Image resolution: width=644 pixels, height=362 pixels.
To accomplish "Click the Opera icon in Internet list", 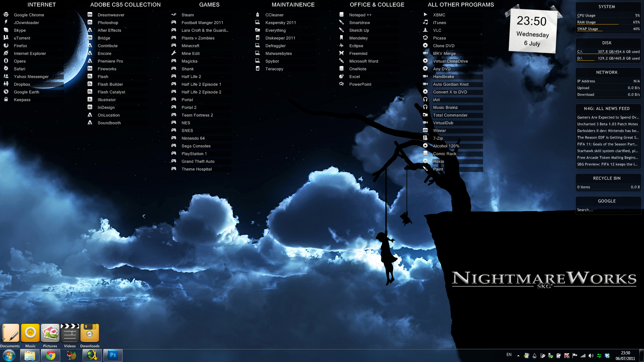I will (6, 61).
